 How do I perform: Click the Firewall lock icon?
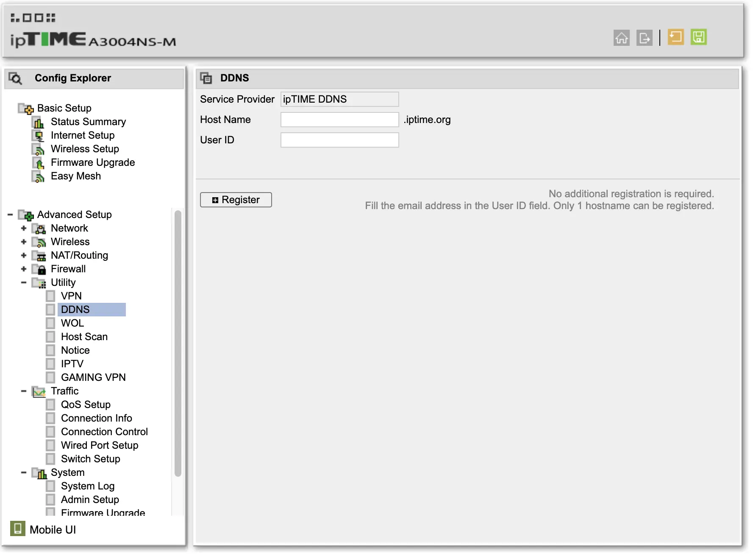click(x=39, y=269)
